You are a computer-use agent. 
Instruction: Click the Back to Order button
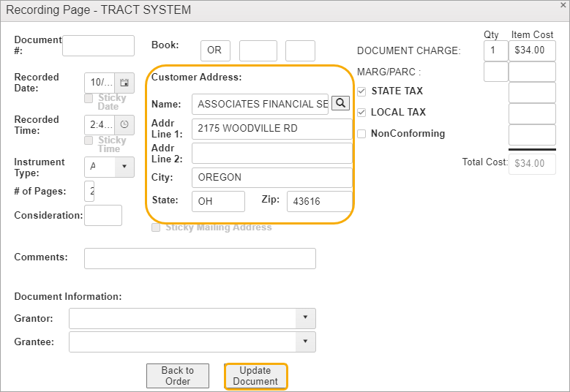point(178,376)
